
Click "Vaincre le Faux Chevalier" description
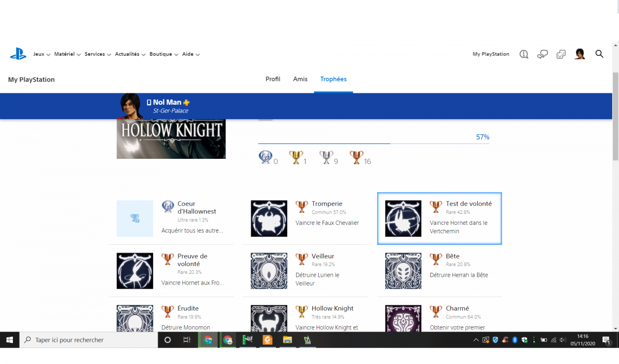point(327,223)
